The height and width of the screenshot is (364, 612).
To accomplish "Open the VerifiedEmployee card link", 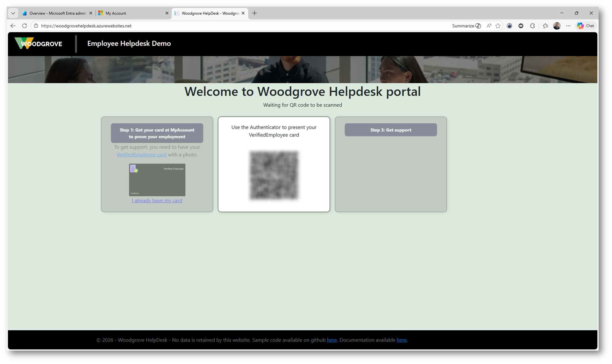I will coord(141,155).
